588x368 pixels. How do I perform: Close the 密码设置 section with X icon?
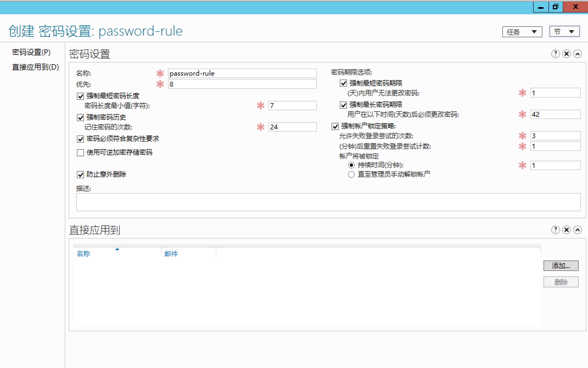pos(566,54)
